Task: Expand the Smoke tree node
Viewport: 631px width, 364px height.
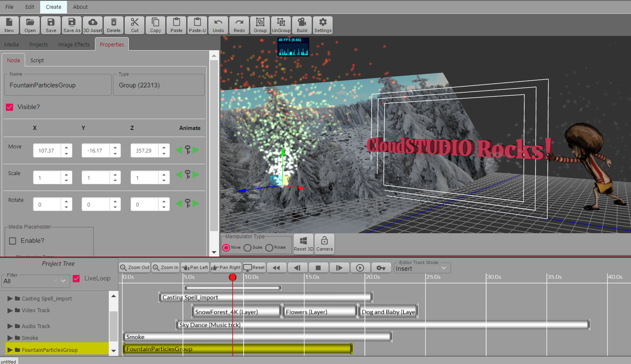Action: (10, 338)
